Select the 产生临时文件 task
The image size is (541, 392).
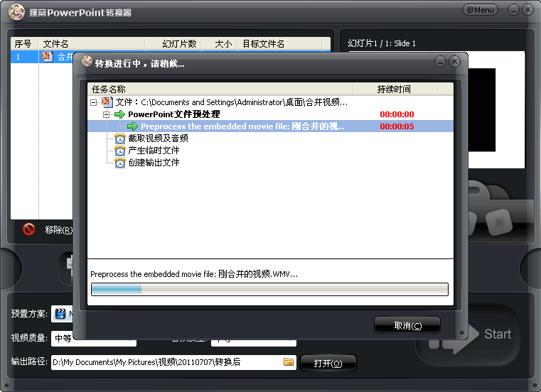(x=154, y=151)
